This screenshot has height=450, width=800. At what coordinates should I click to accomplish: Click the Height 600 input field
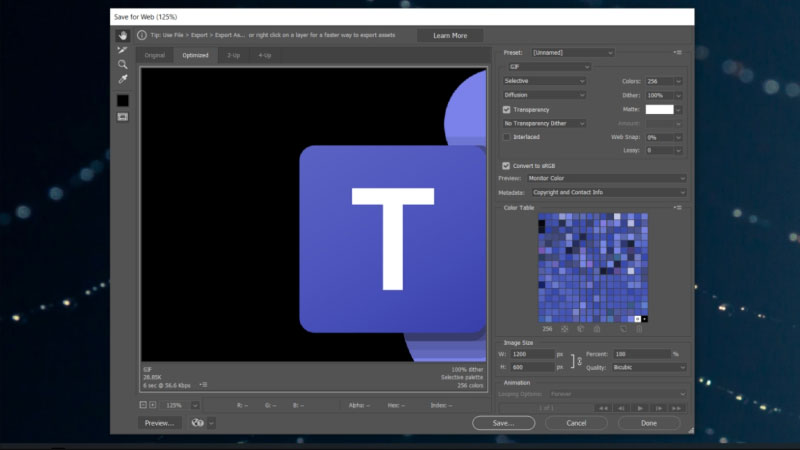pos(533,367)
